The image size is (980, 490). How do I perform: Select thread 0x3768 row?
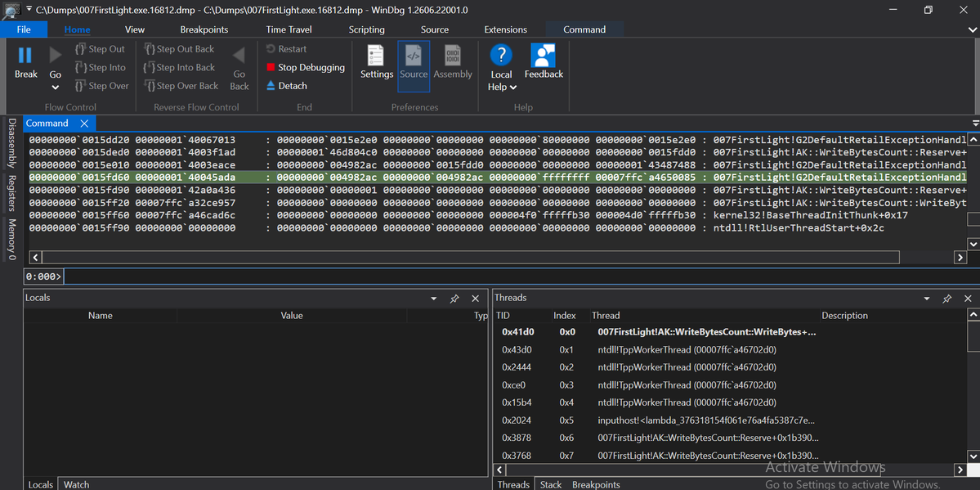tap(729, 456)
